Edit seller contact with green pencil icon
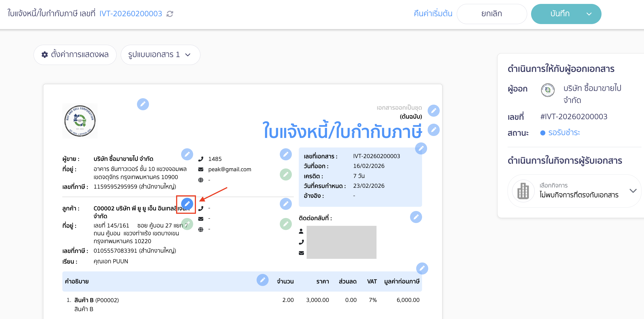 [x=286, y=174]
